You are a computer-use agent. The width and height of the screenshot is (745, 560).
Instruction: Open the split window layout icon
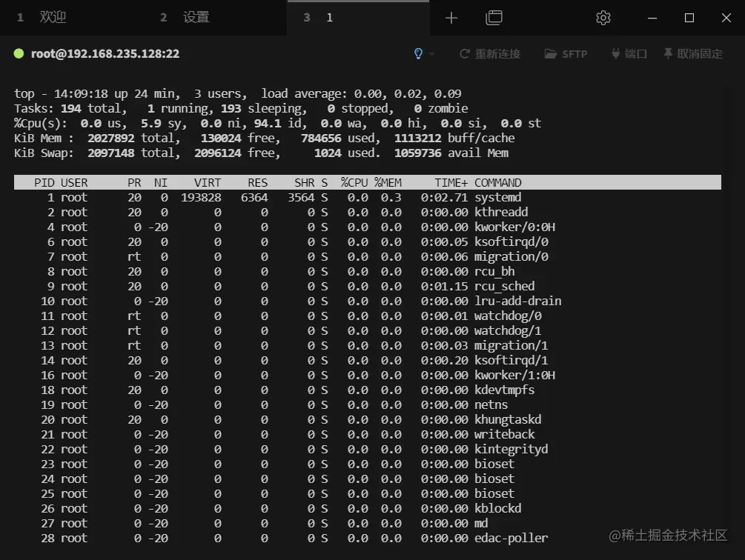494,18
